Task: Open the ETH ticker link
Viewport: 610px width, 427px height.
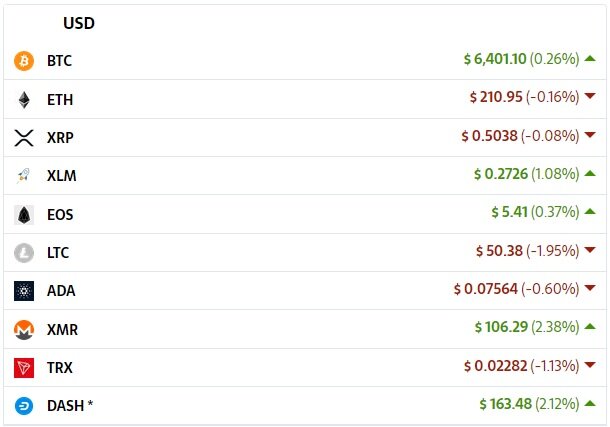Action: [x=59, y=100]
